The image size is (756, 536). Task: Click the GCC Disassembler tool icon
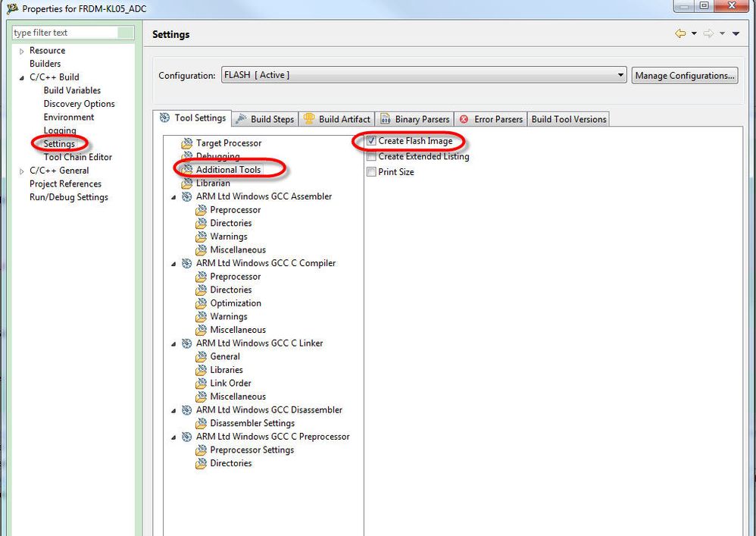[x=186, y=410]
